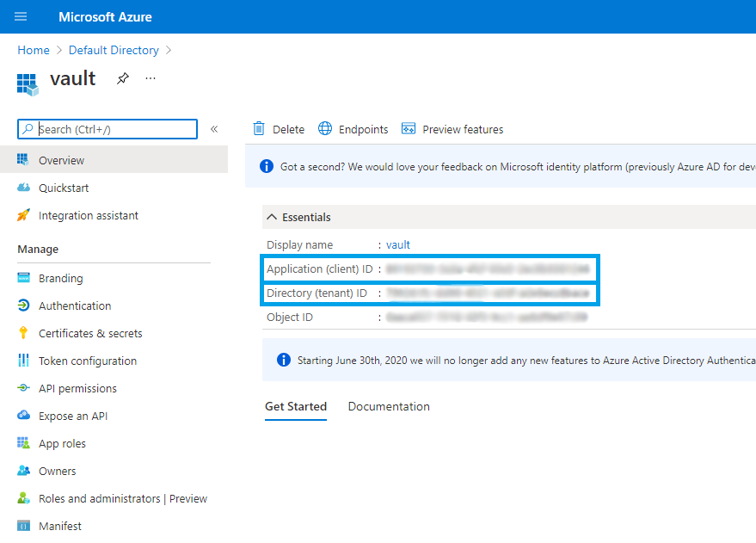The height and width of the screenshot is (543, 756).
Task: Click the Owners people icon
Action: tap(23, 470)
